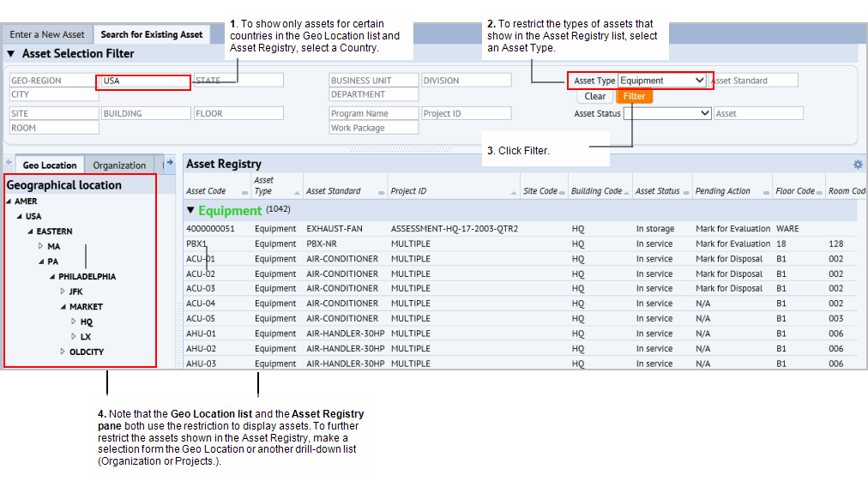Click the STATE input field
Screen dimensions: 868x487
(238, 81)
